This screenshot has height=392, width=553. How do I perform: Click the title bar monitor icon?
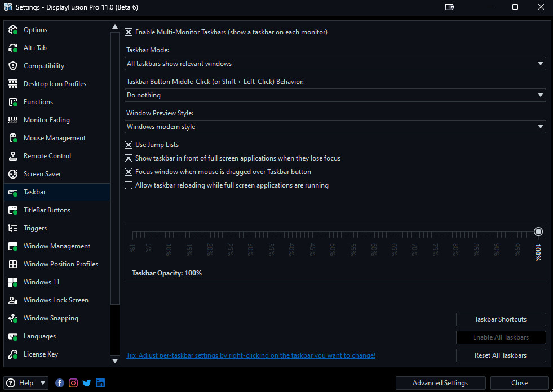pyautogui.click(x=449, y=7)
